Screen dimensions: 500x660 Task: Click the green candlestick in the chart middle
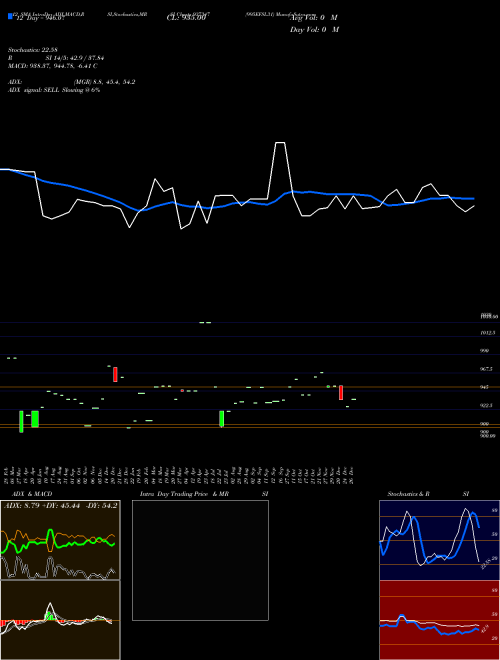pos(221,419)
